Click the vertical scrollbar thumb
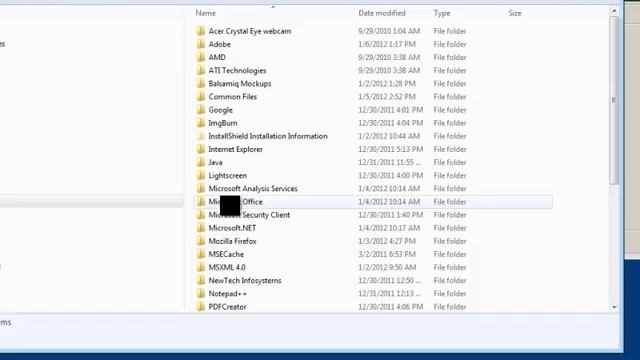Screen dimensions: 640x360 (614, 100)
